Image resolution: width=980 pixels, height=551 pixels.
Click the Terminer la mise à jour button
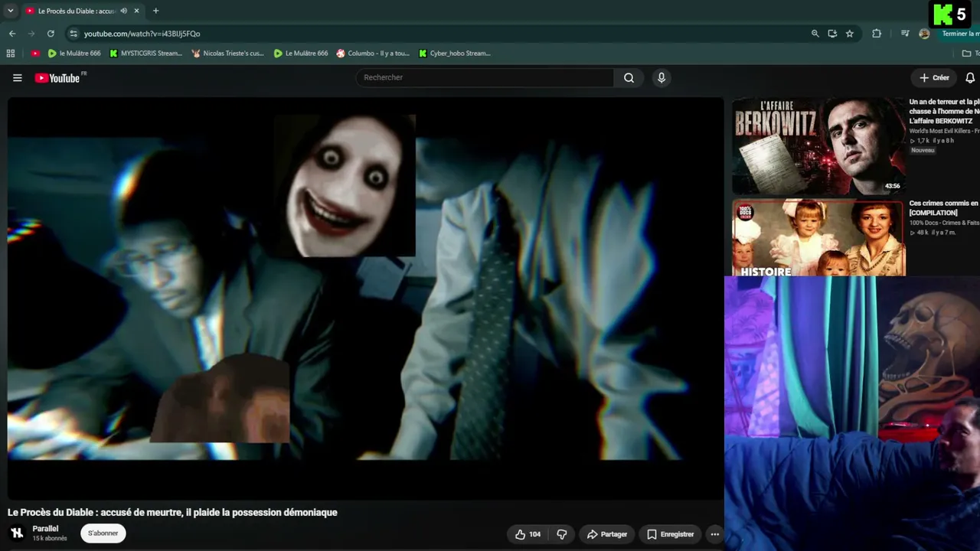(960, 34)
